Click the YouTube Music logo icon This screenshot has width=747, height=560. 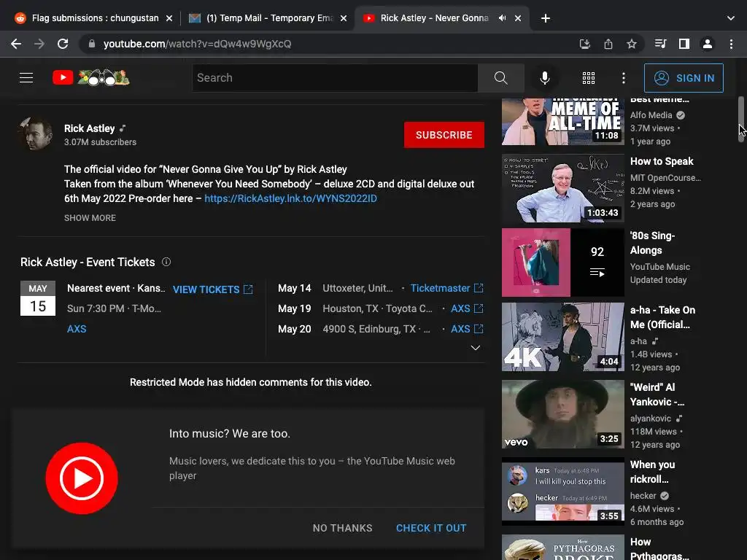82,478
